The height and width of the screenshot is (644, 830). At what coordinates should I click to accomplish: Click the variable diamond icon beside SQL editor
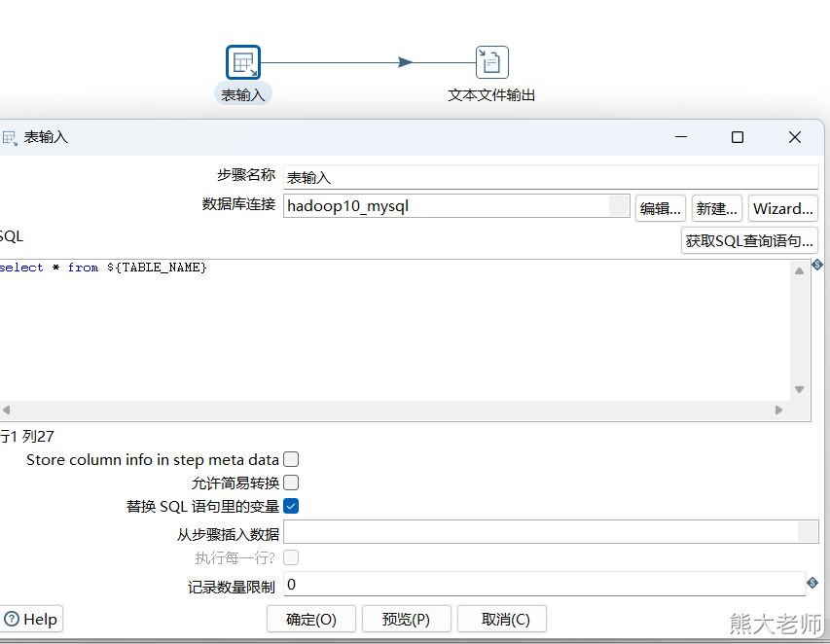[x=817, y=265]
